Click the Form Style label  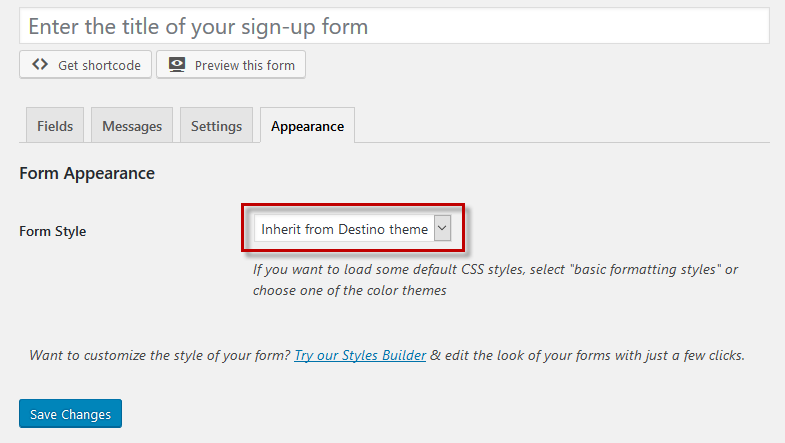[x=53, y=231]
